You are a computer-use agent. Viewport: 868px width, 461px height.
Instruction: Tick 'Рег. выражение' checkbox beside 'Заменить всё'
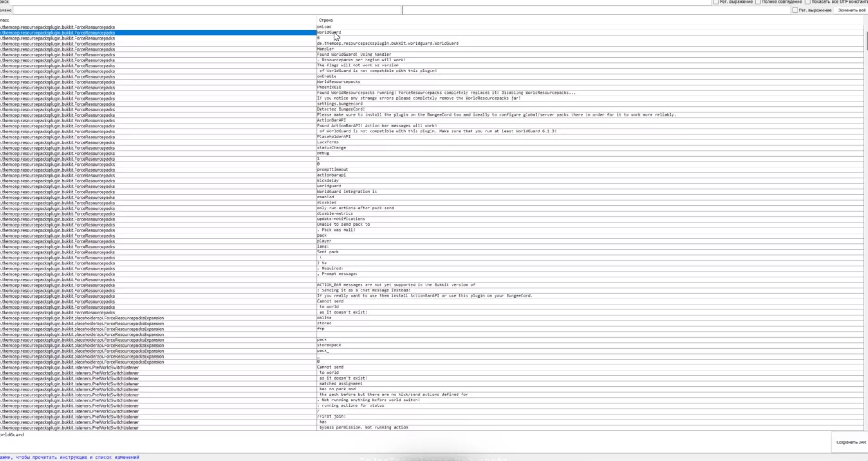[795, 10]
